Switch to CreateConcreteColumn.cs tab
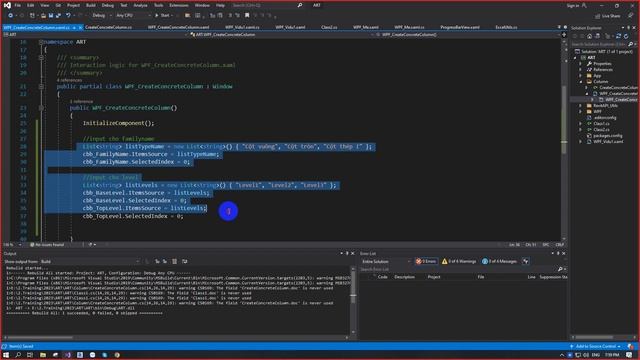This screenshot has height=360, width=640. point(108,27)
